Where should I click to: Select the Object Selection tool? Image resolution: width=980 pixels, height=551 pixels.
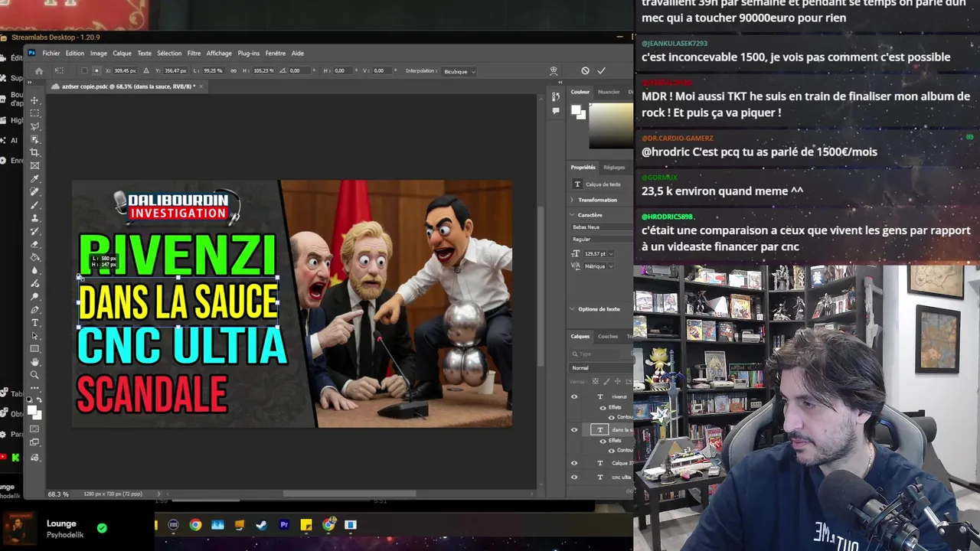(34, 139)
